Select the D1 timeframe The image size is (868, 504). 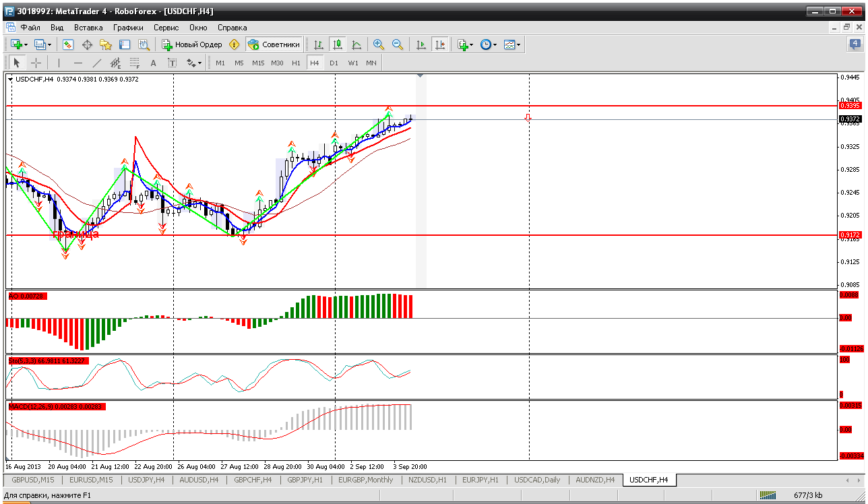[x=334, y=63]
